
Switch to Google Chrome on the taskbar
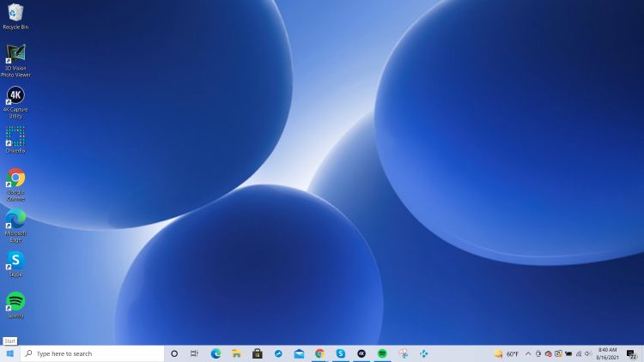319,353
